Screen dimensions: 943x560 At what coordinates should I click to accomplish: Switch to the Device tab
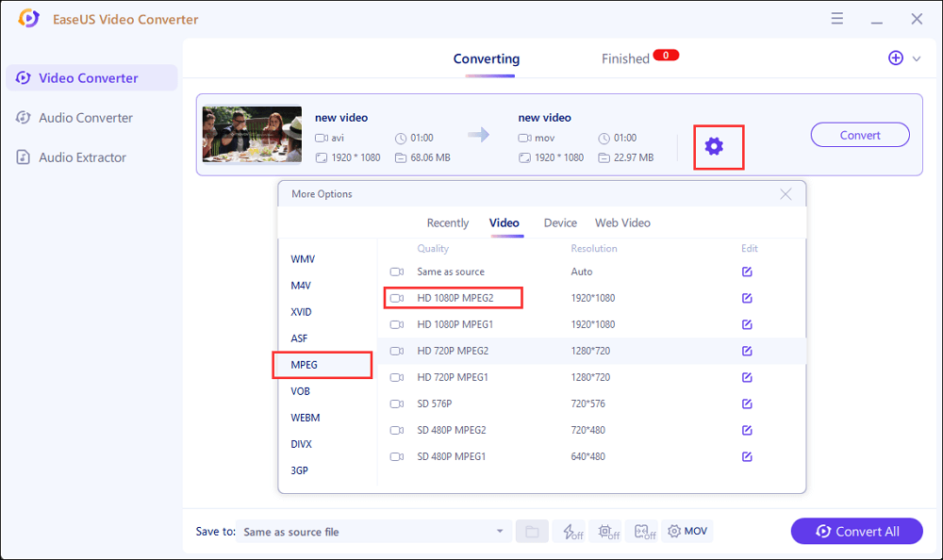point(560,223)
